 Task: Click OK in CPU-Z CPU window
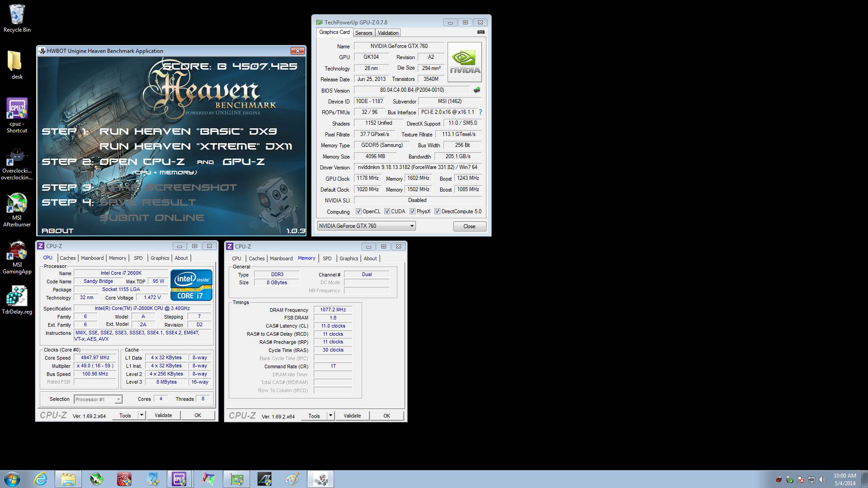pyautogui.click(x=198, y=415)
